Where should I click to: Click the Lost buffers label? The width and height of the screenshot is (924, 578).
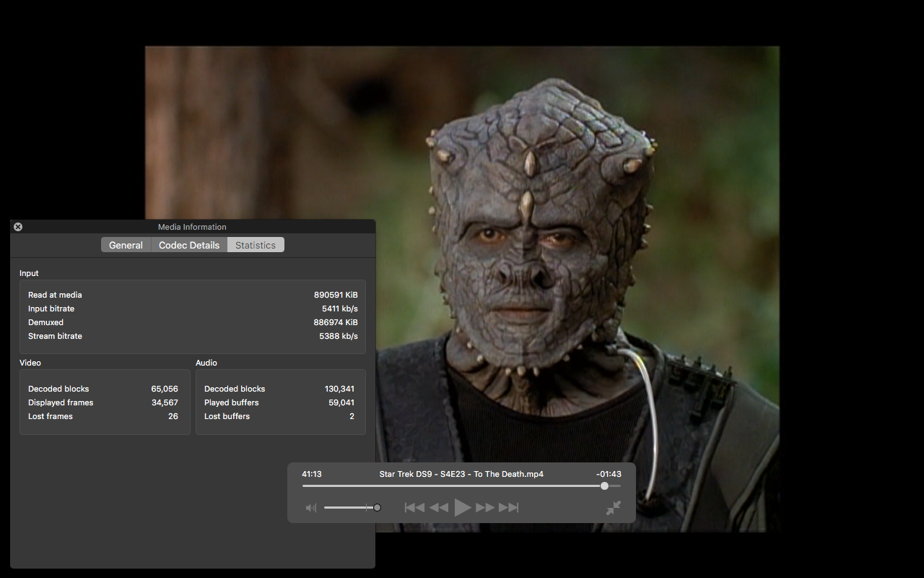click(x=227, y=416)
